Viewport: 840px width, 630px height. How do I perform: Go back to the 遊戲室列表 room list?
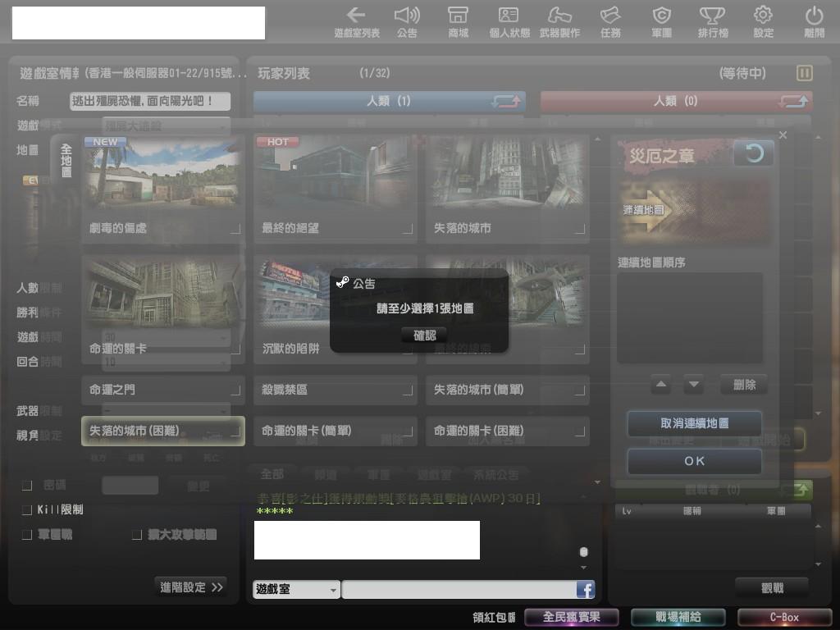[x=356, y=22]
